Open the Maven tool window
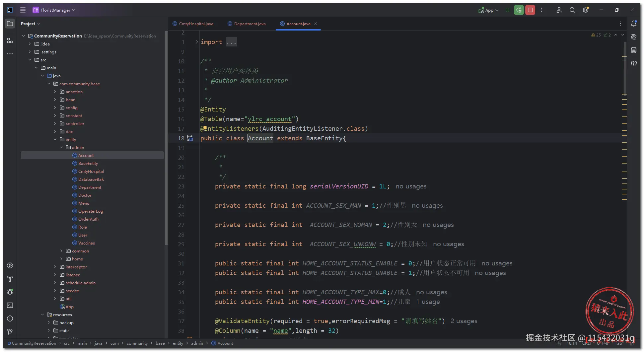Screen dimensions: 644x352 tap(634, 63)
